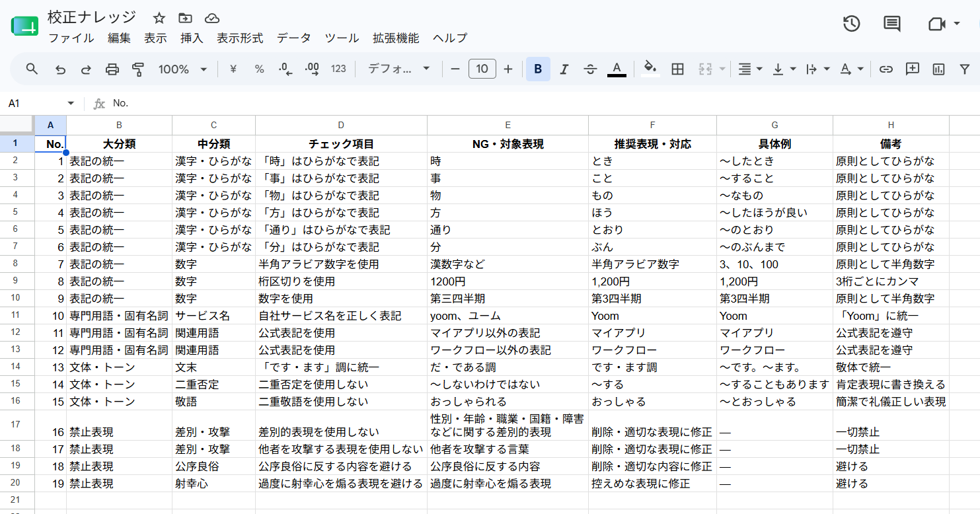Start a meeting with camera icon
This screenshot has height=514, width=980.
(937, 24)
